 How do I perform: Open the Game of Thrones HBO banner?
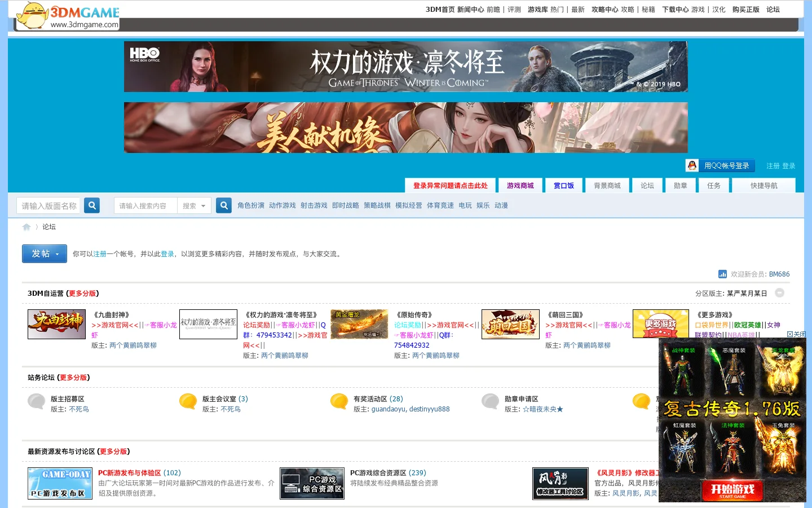coord(406,67)
